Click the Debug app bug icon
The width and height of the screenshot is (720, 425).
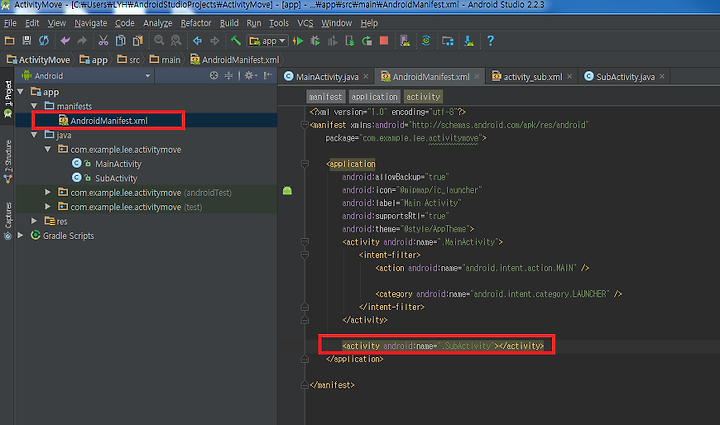pyautogui.click(x=315, y=41)
